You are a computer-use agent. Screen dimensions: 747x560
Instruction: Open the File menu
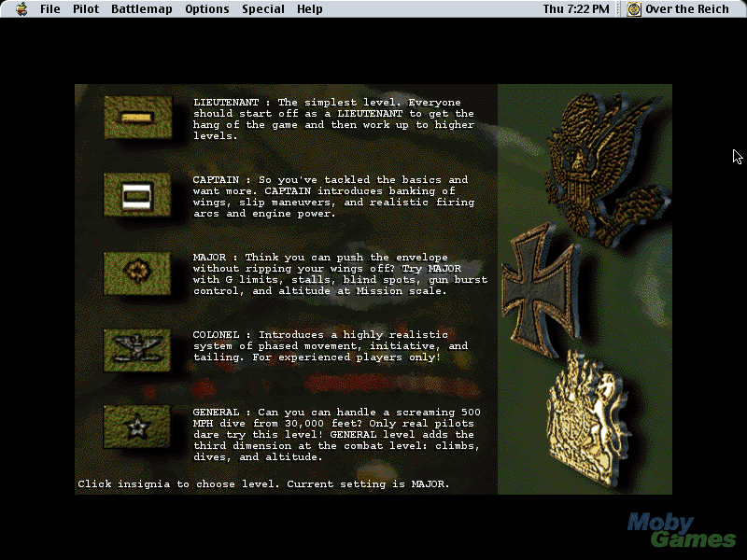click(x=50, y=9)
